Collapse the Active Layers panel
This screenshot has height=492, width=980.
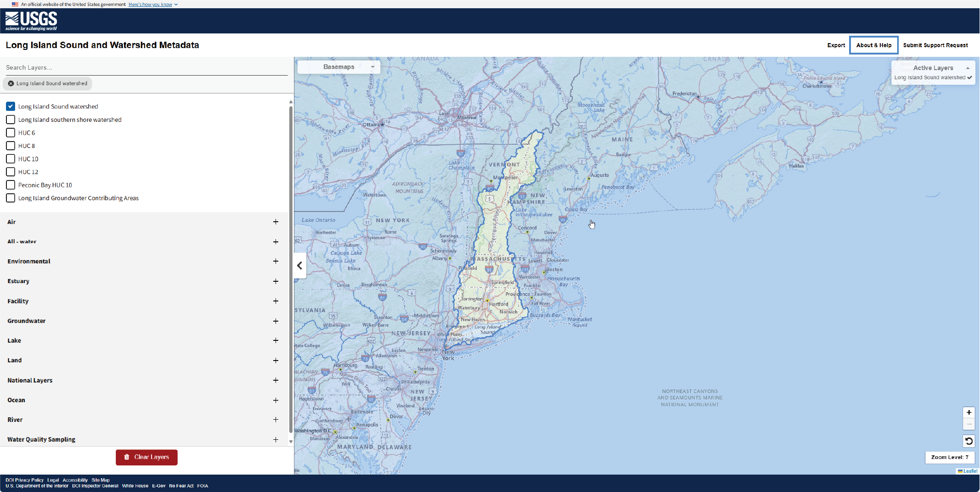(968, 68)
